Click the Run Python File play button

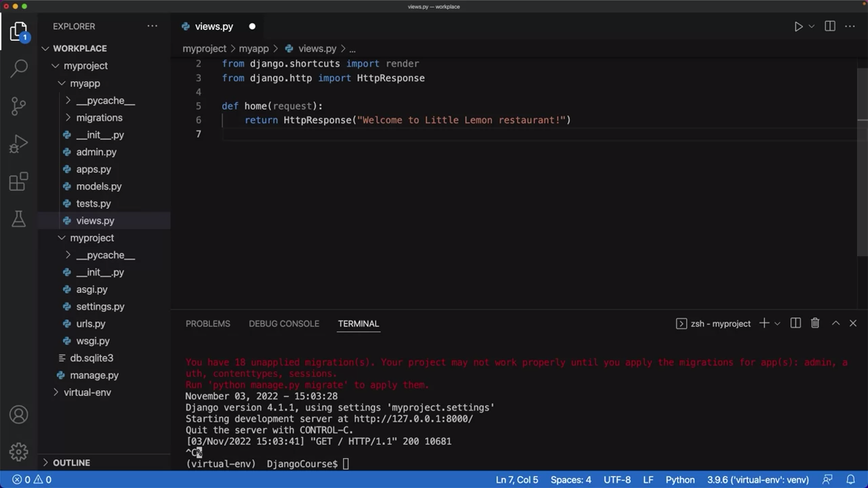(x=798, y=27)
